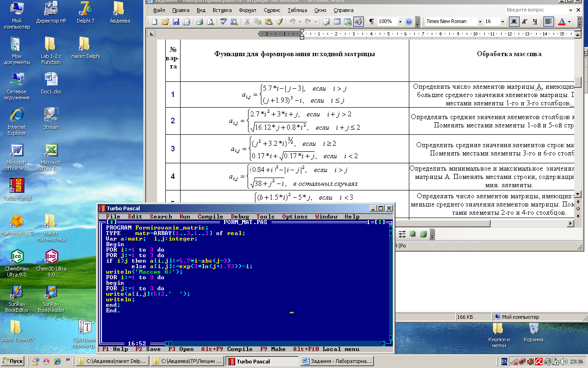Switch to 'C:\Авдеева\пакет Delp...' taskbar button

(x=112, y=362)
